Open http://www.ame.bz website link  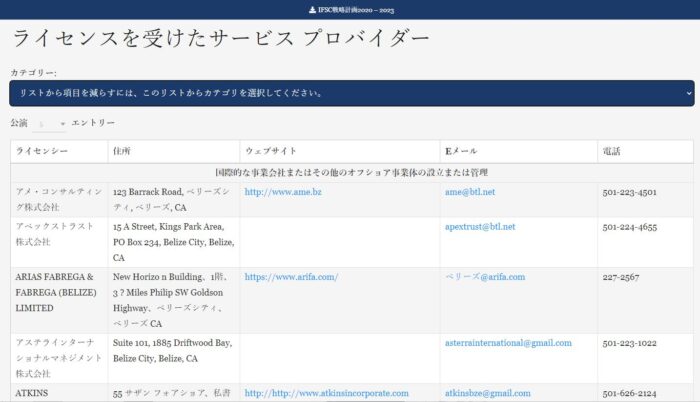pyautogui.click(x=283, y=192)
